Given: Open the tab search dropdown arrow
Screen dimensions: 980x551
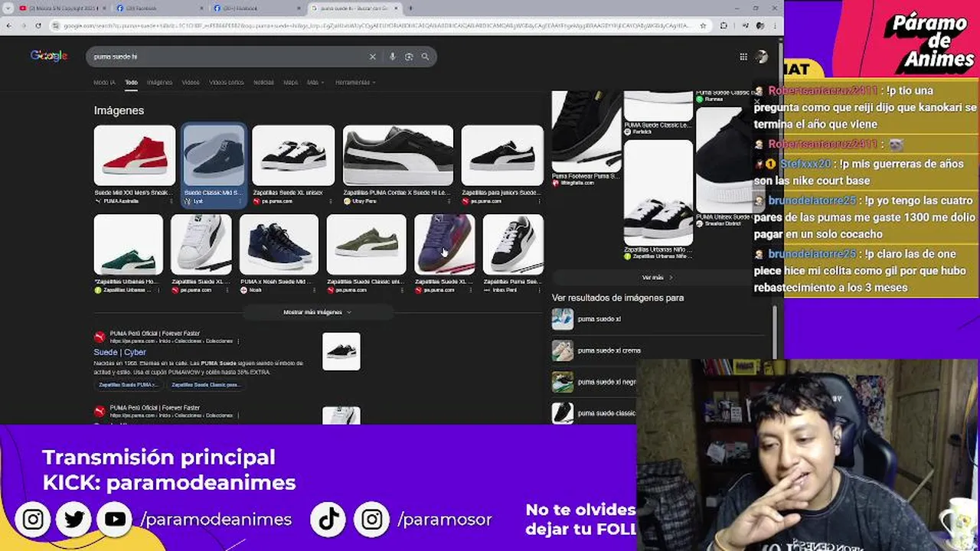Looking at the screenshot, I should pyautogui.click(x=8, y=8).
